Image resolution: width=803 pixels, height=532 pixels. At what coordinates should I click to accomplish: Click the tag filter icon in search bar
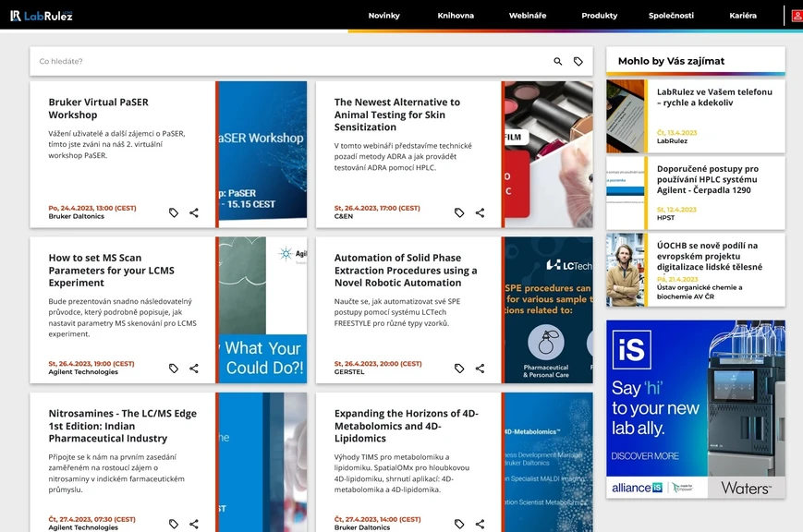tap(578, 62)
